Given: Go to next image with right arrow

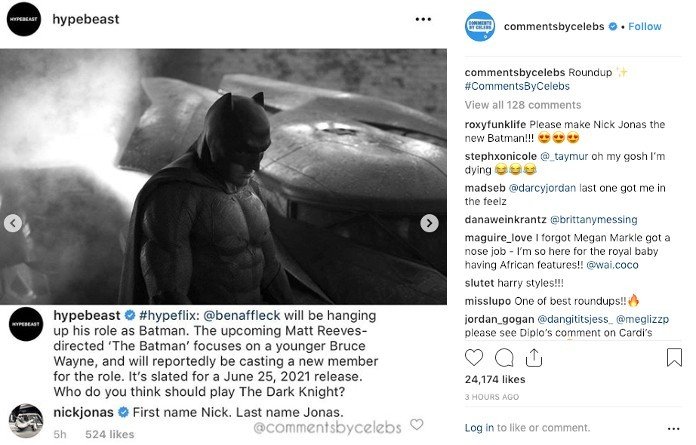Looking at the screenshot, I should tap(429, 223).
